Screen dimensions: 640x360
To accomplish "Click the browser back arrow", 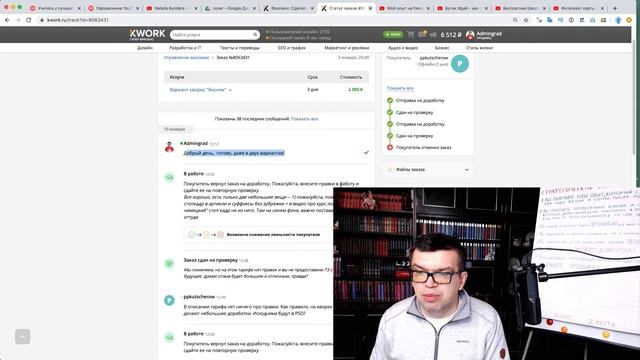I will coord(7,20).
